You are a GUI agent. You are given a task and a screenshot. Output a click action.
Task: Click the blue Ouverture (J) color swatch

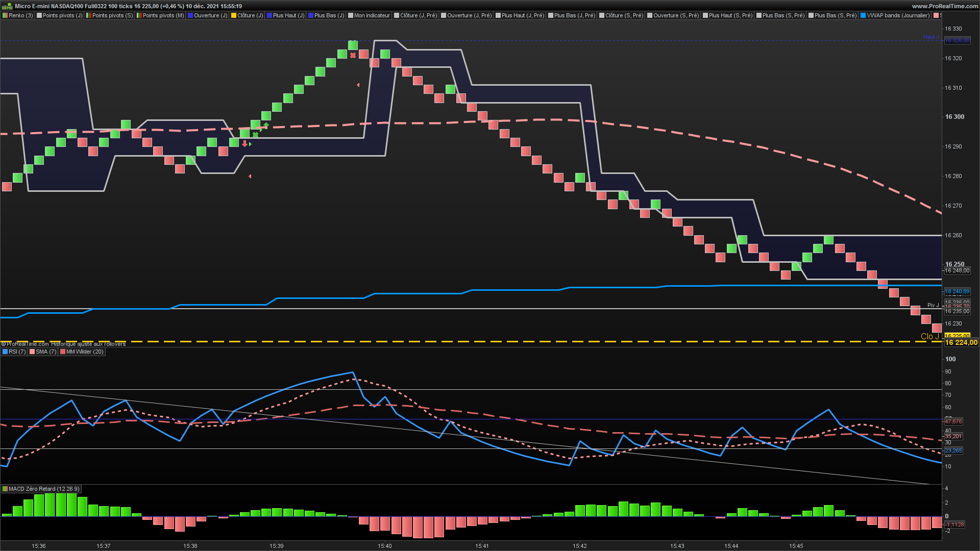[x=190, y=15]
